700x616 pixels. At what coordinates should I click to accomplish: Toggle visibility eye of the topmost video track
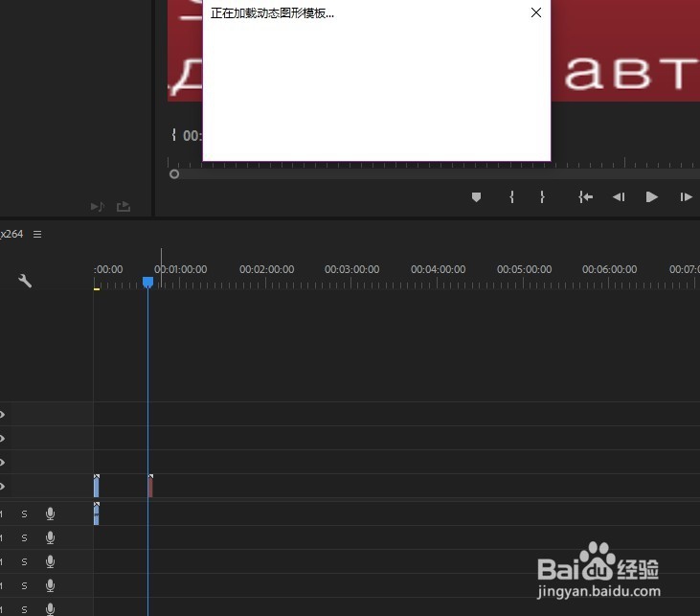(x=2, y=415)
